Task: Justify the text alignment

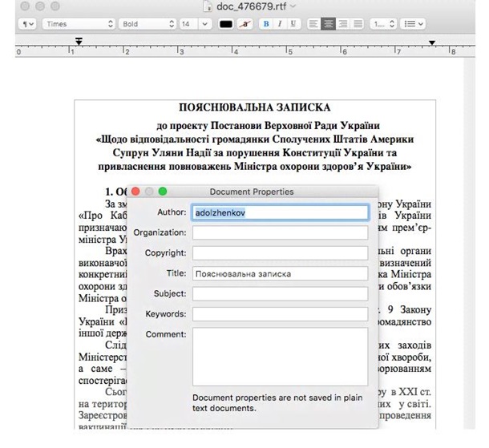Action: (x=358, y=24)
